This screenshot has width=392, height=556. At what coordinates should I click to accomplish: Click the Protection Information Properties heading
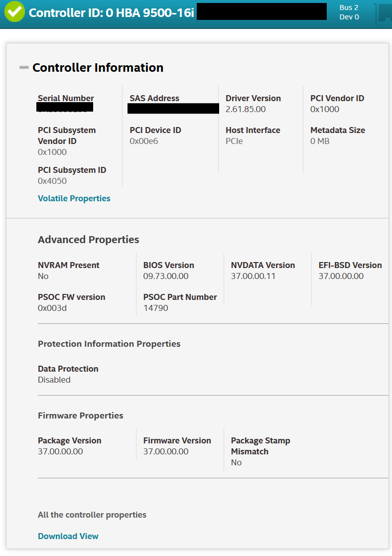tap(109, 344)
